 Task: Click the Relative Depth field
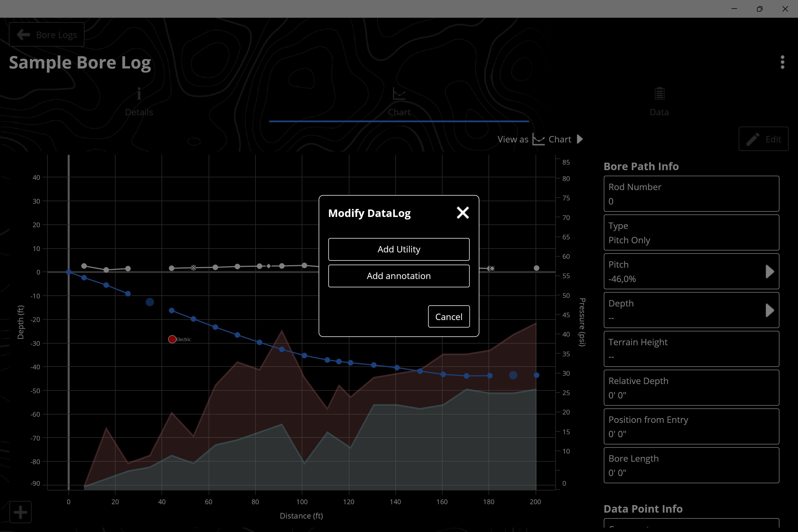[691, 387]
